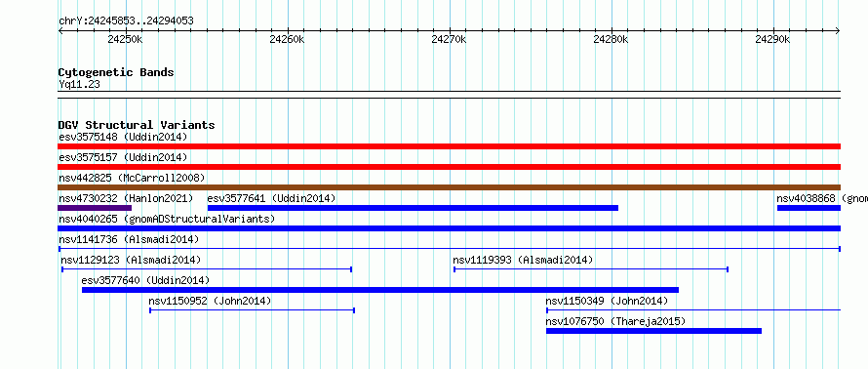Open the esv3577640 (Uddin2014) label
Viewport: 868px width, 369px height.
[x=145, y=280]
